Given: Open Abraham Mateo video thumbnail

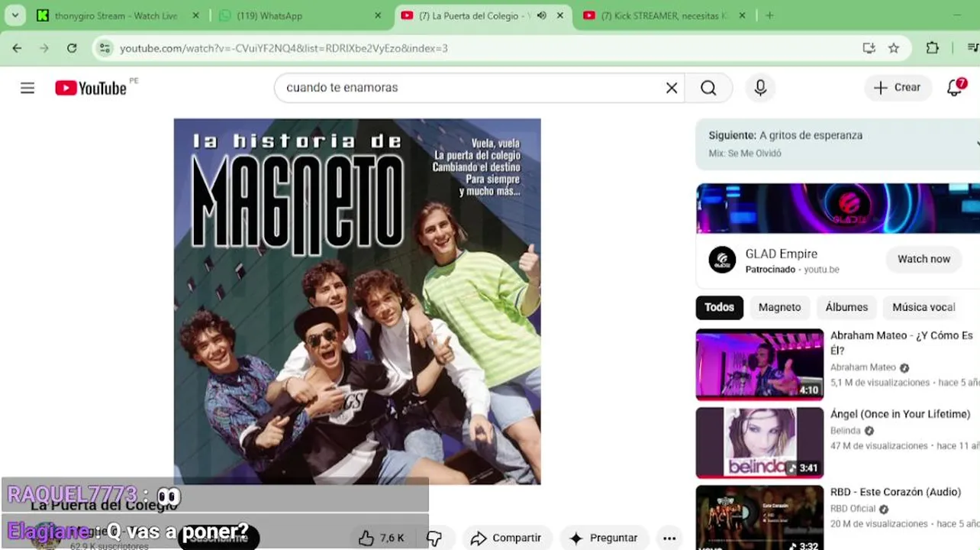Looking at the screenshot, I should point(759,364).
